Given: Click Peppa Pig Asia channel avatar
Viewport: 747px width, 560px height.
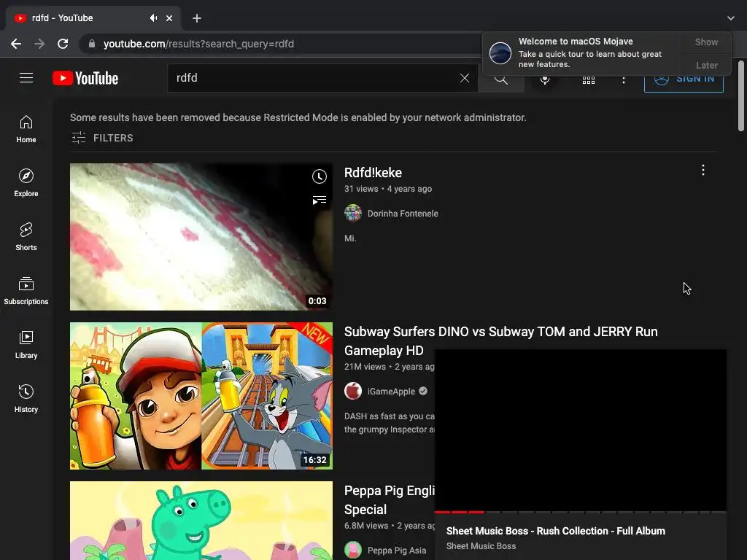Looking at the screenshot, I should click(x=353, y=550).
